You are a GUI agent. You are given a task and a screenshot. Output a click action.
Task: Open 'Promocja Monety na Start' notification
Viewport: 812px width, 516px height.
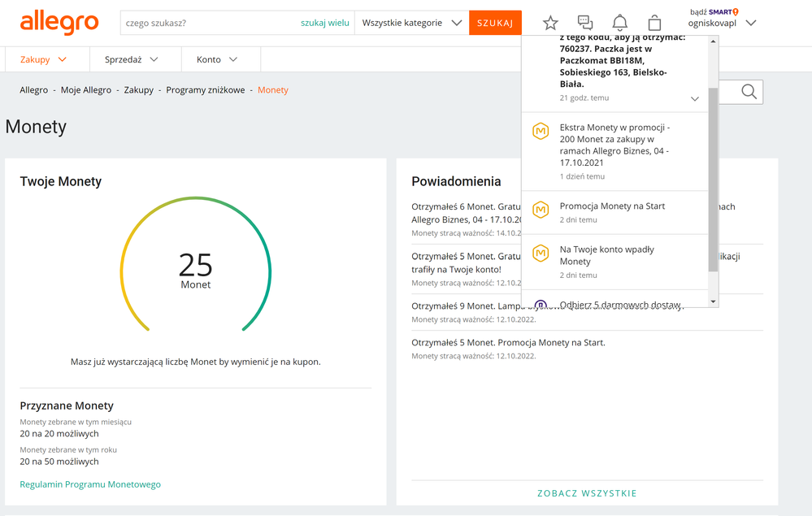pyautogui.click(x=614, y=212)
